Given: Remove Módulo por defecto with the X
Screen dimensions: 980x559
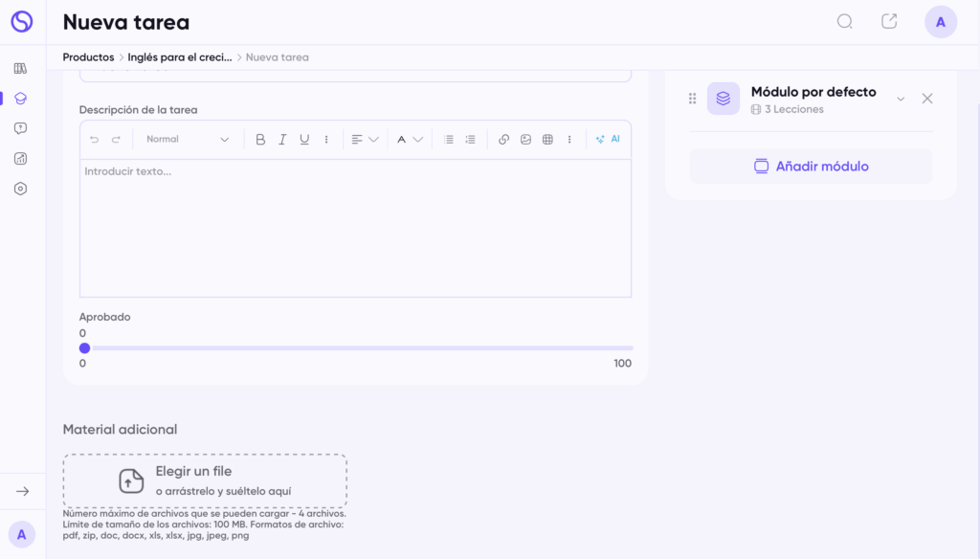Looking at the screenshot, I should tap(926, 99).
